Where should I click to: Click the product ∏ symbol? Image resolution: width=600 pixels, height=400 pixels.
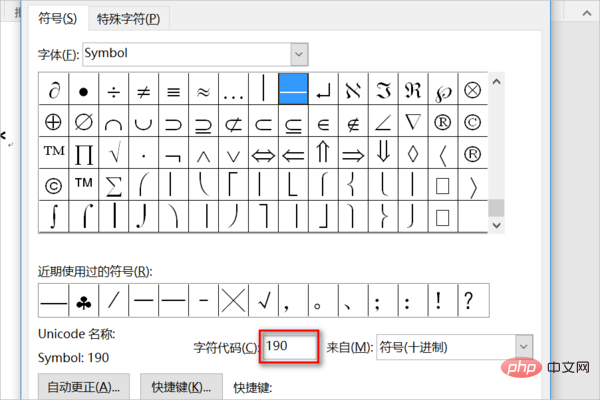click(83, 153)
